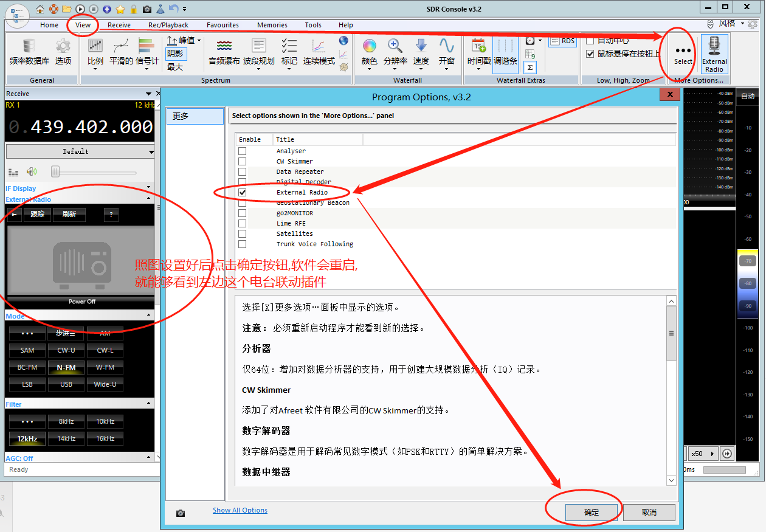Enable the CW Skimmer checkbox
The image size is (766, 532).
[x=243, y=161]
